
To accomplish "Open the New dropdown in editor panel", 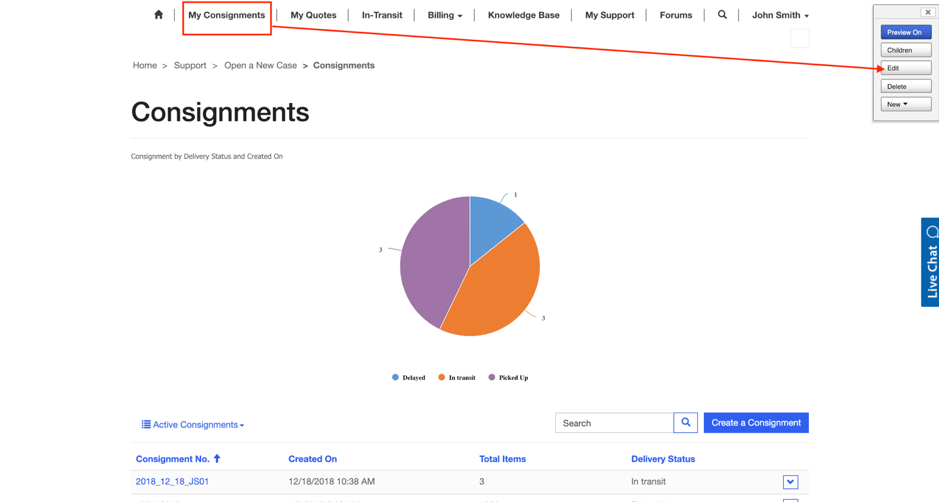I will [905, 104].
